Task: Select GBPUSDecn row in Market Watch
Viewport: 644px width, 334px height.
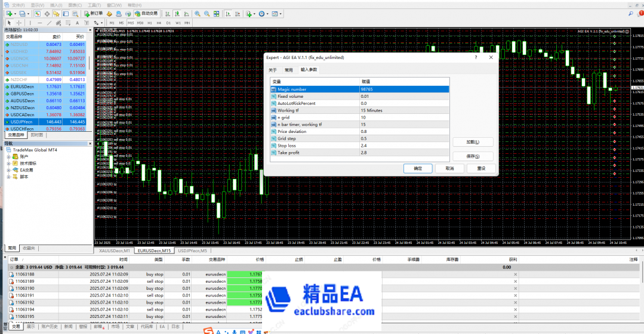Action: pos(45,94)
